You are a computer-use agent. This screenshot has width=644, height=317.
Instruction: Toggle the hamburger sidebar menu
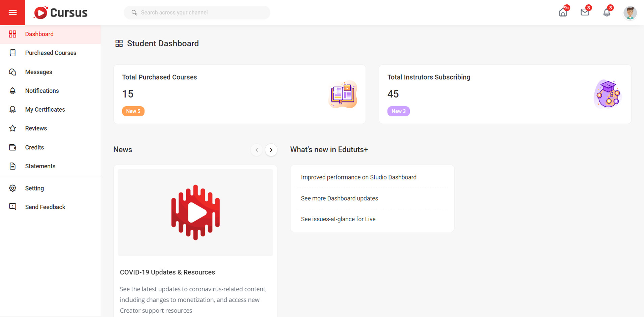(12, 12)
